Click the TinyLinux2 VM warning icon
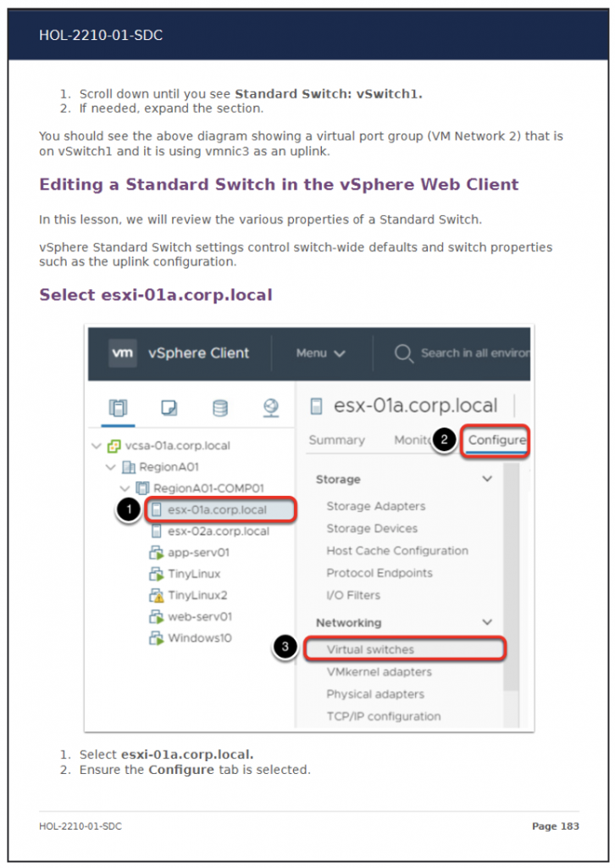The image size is (615, 868). 157,596
